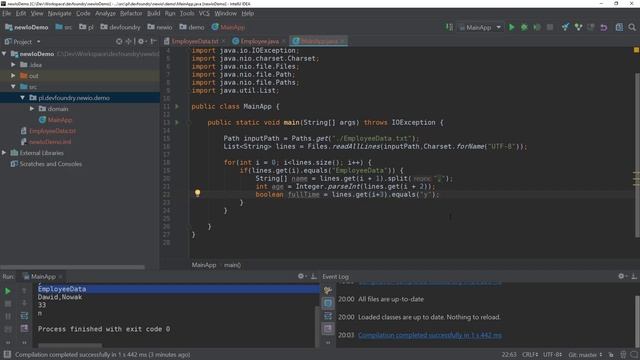The height and width of the screenshot is (360, 640).
Task: Click the intention lightbulb in the editor gutter
Action: (x=198, y=193)
